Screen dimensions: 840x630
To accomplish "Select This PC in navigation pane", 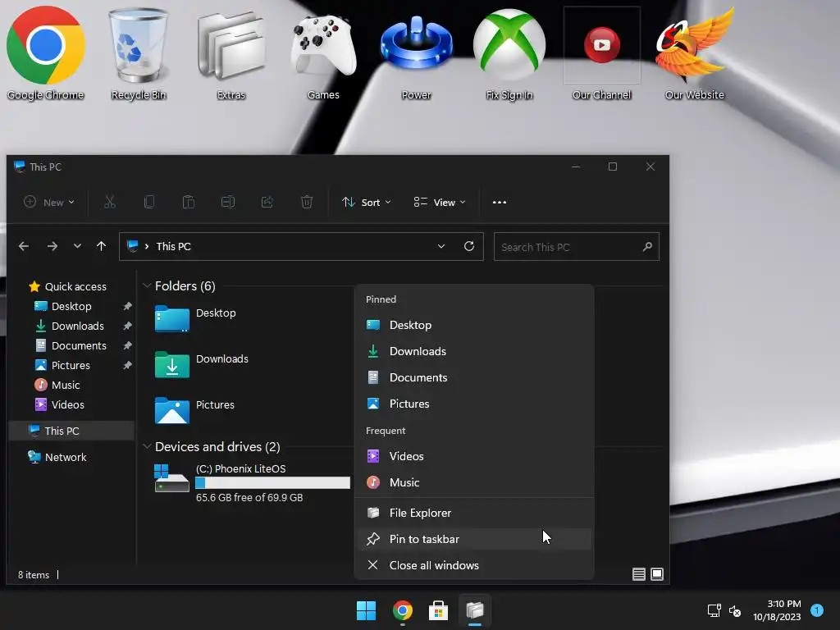I will 71,431.
